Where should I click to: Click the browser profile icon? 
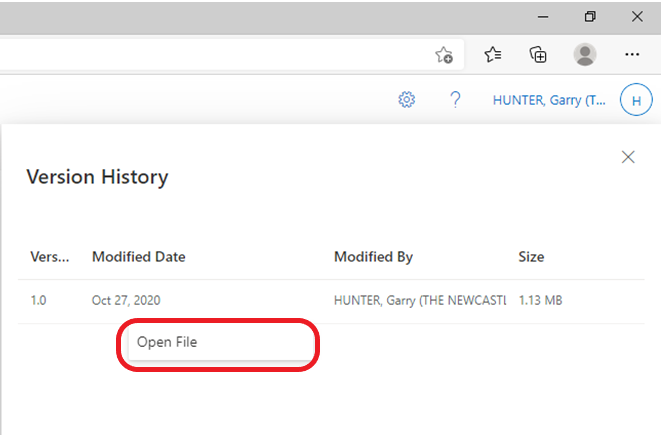click(x=586, y=55)
